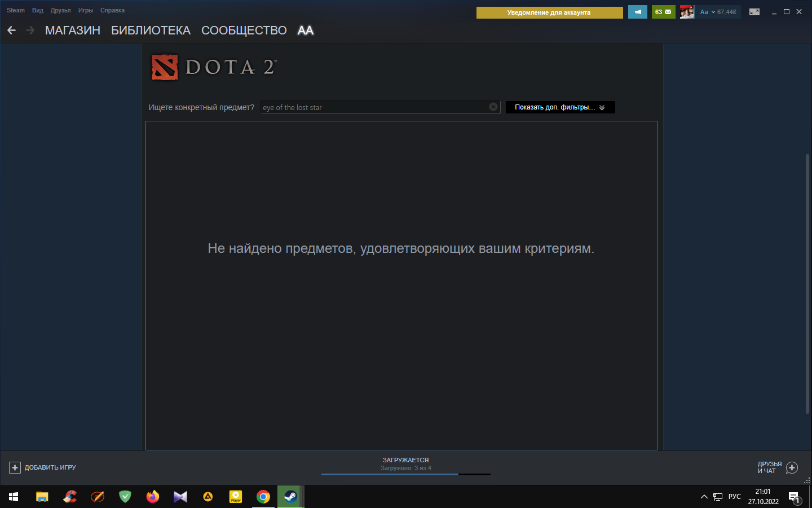Expand Показать доп. фильтры
The height and width of the screenshot is (508, 812).
point(560,107)
